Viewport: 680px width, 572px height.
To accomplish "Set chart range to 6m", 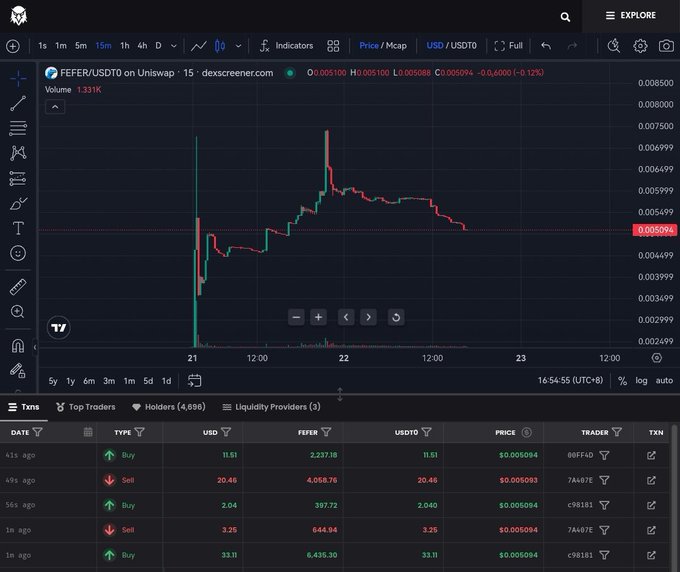I will [89, 381].
